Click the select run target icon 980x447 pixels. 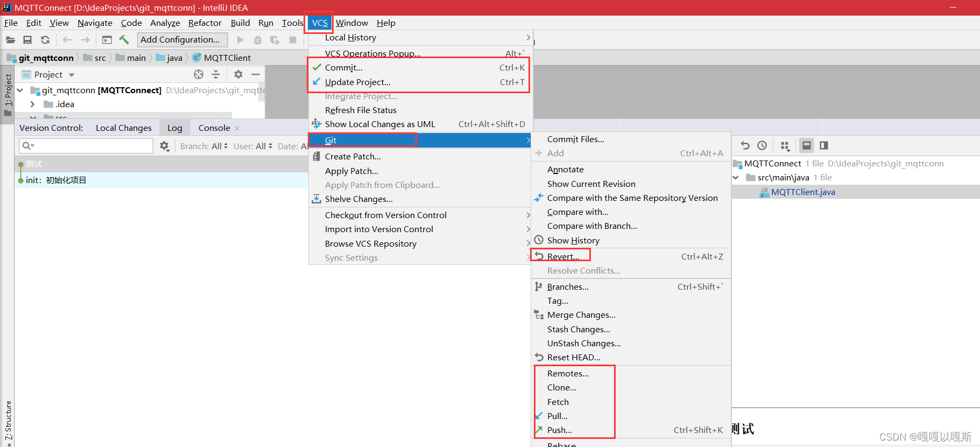[x=107, y=40]
